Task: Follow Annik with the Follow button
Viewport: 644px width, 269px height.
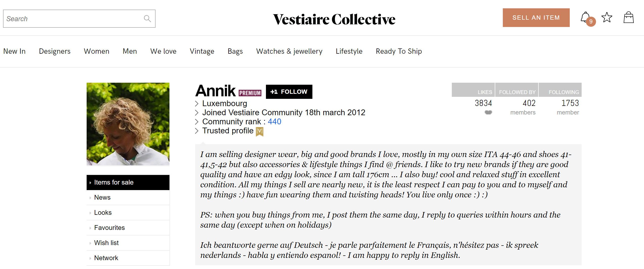Action: [289, 92]
